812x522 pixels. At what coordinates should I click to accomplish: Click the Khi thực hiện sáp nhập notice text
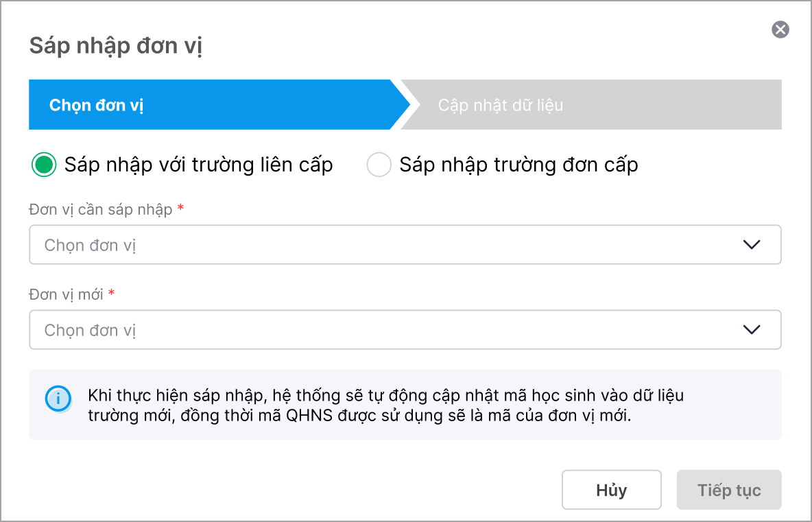click(386, 405)
